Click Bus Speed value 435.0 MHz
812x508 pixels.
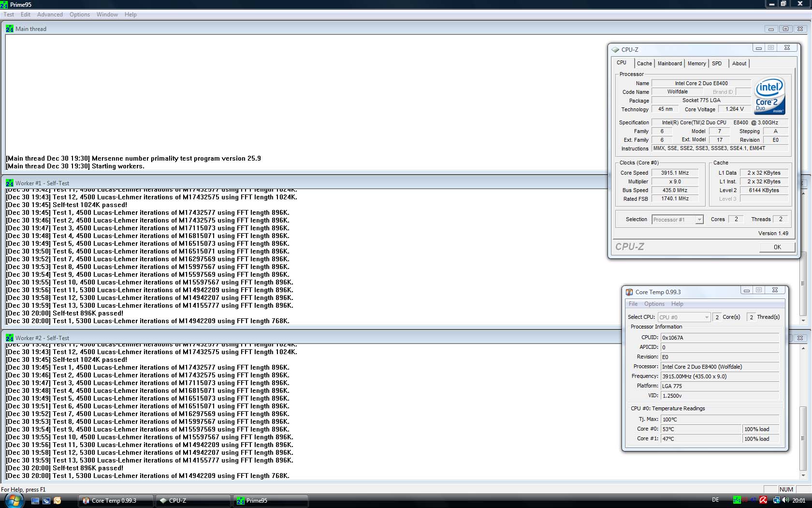click(675, 190)
